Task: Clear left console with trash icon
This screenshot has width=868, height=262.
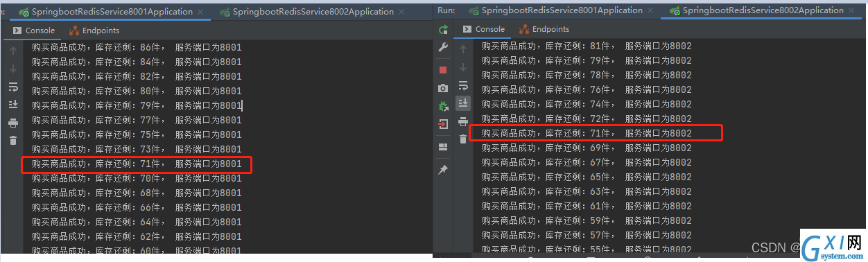Action: 12,141
